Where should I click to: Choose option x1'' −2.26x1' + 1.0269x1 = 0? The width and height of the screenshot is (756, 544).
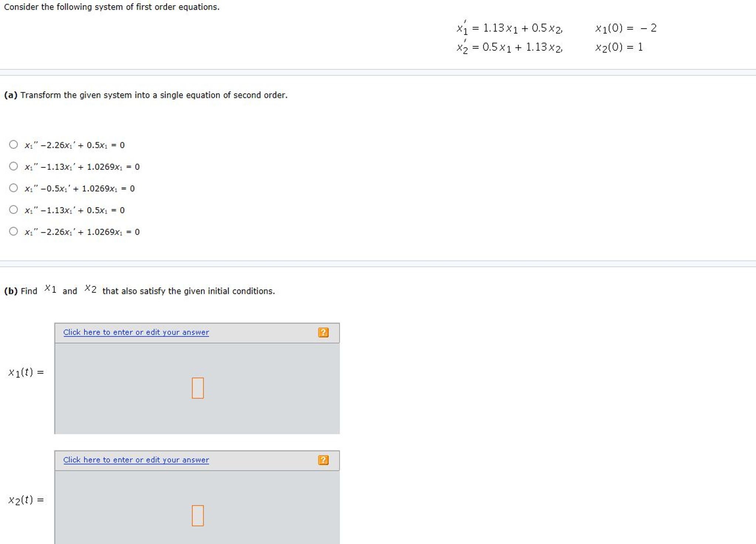coord(14,232)
